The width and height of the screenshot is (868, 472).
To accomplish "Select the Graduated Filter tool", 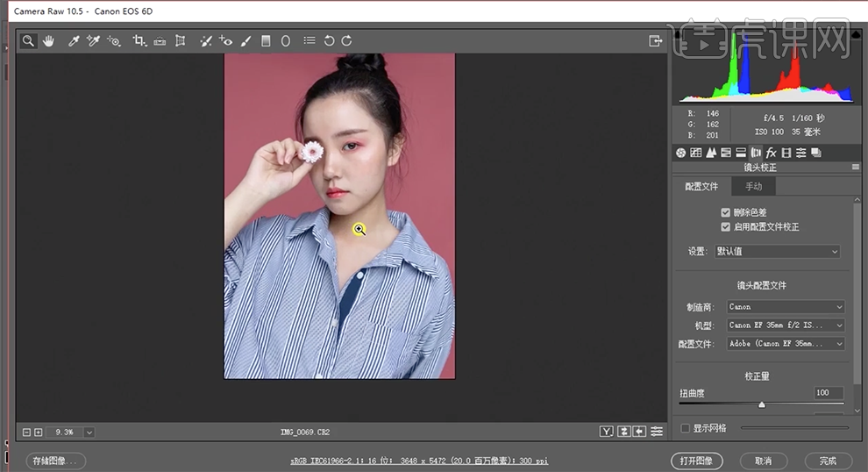I will (x=266, y=41).
